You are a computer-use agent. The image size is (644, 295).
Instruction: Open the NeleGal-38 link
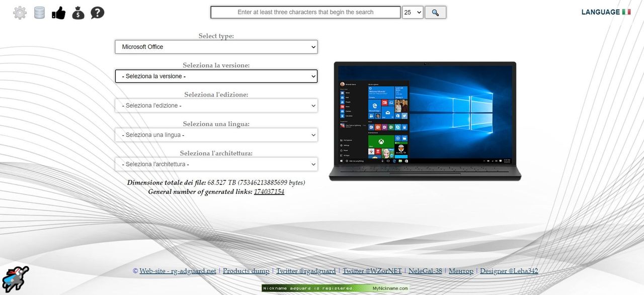(x=425, y=271)
